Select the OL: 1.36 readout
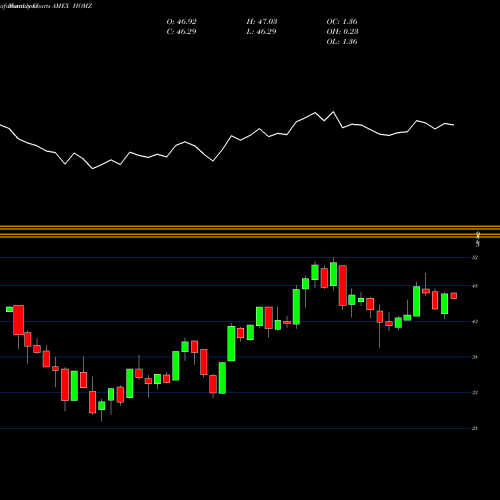500x500 pixels. (342, 42)
